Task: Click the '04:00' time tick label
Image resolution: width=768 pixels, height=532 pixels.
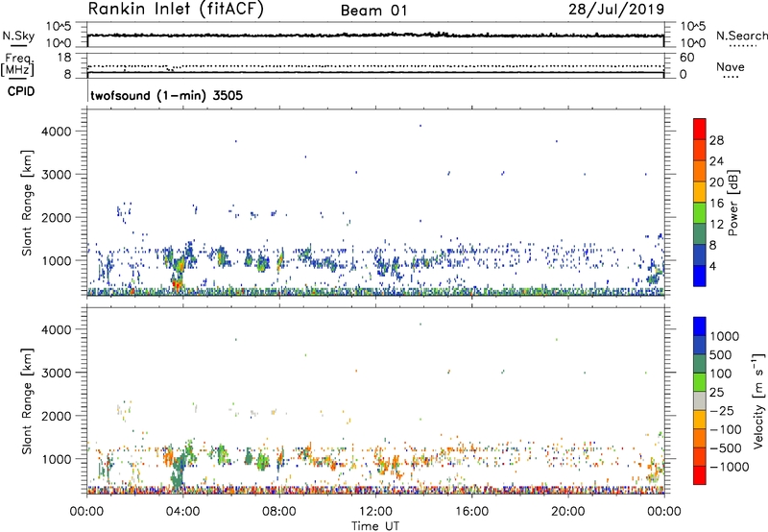Action: tap(182, 512)
